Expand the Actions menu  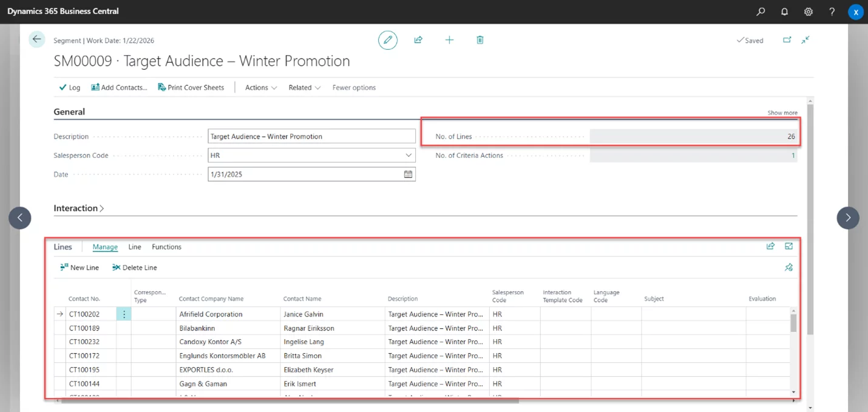tap(261, 88)
